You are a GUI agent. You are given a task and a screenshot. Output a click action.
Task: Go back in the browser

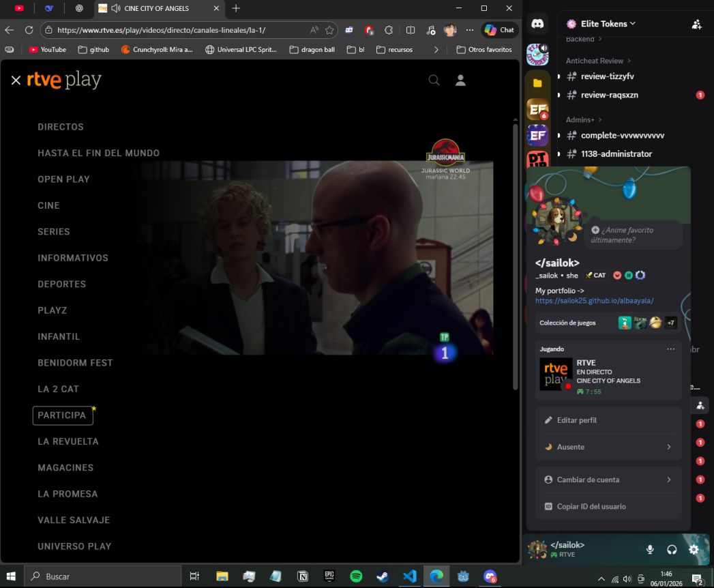point(10,30)
